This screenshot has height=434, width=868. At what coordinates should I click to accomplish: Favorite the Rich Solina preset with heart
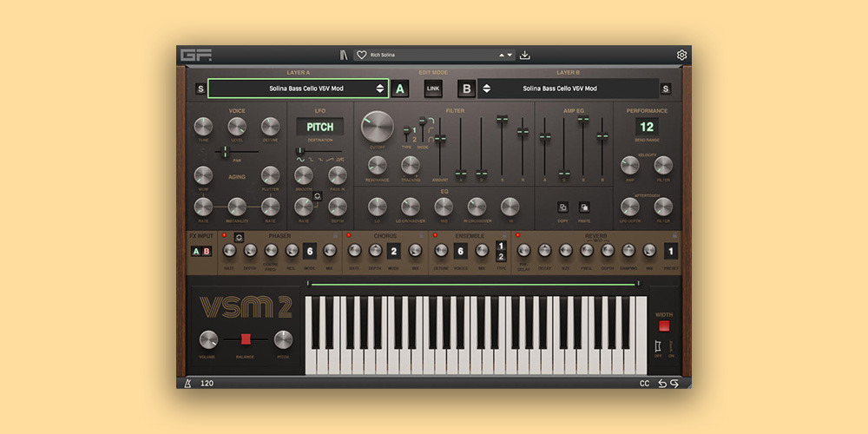click(x=361, y=55)
